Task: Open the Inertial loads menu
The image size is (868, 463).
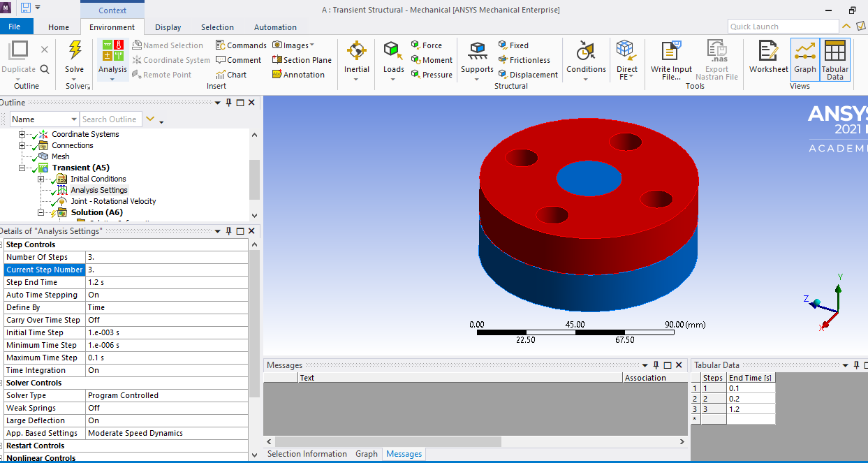Action: pyautogui.click(x=357, y=60)
